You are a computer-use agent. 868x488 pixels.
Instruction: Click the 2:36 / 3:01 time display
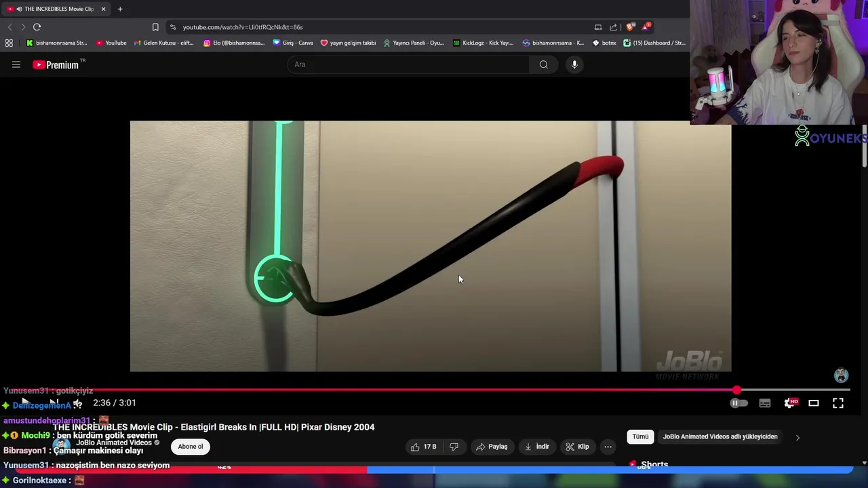[115, 403]
